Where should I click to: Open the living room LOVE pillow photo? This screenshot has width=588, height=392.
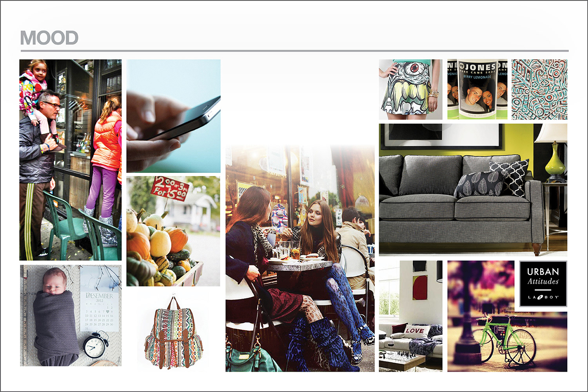410,316
